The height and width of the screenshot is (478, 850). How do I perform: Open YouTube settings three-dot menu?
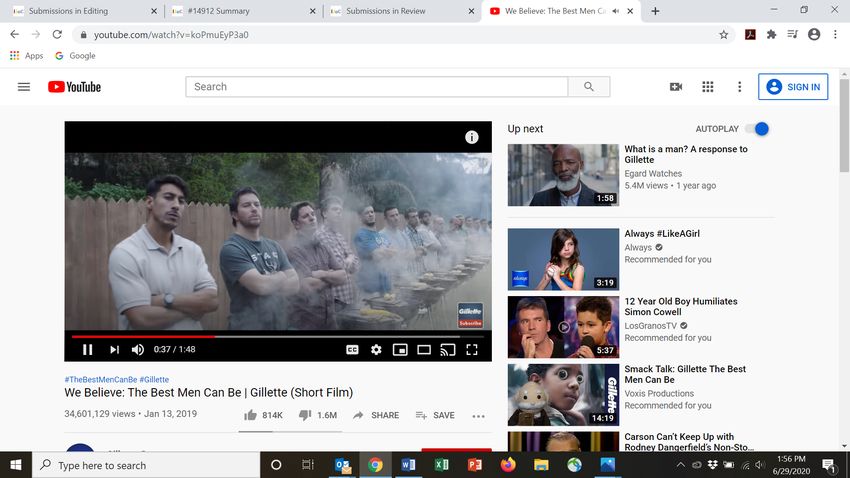coord(739,87)
